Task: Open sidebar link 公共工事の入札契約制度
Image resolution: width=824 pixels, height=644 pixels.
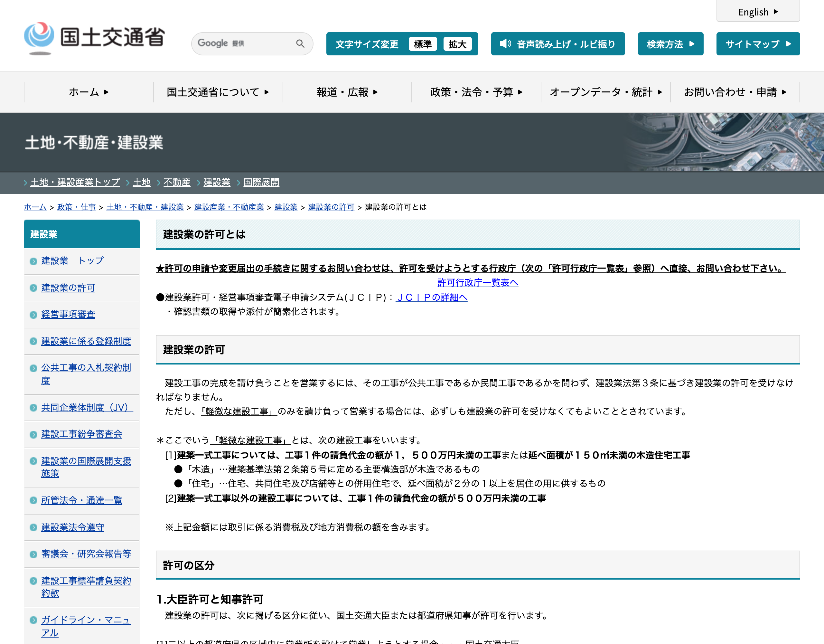Action: coord(86,374)
